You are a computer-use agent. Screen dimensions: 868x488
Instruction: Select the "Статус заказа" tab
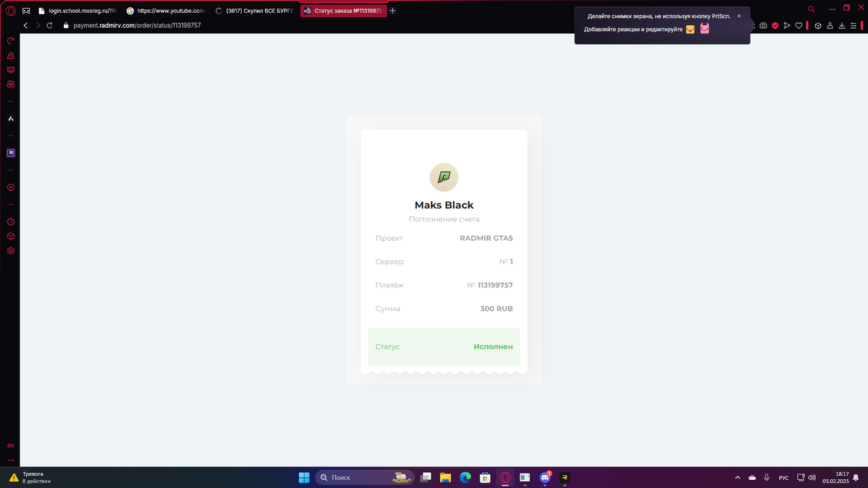[x=344, y=11]
